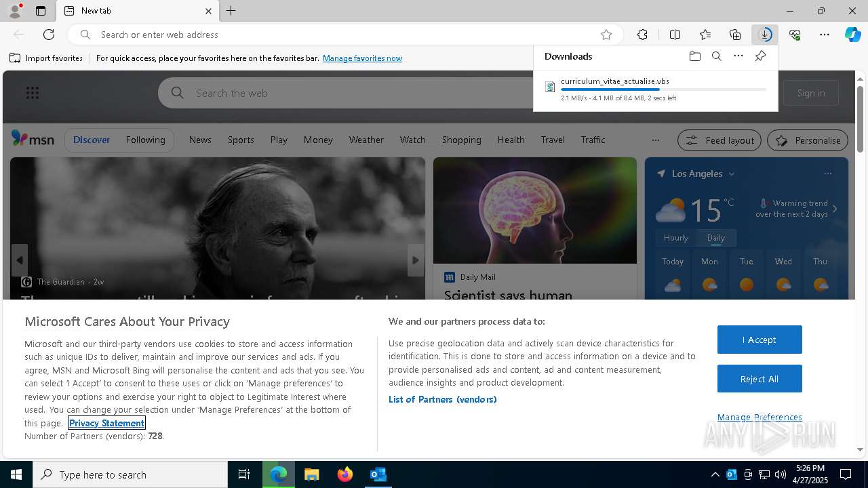The height and width of the screenshot is (488, 868).
Task: Select the Following tab
Action: (145, 140)
